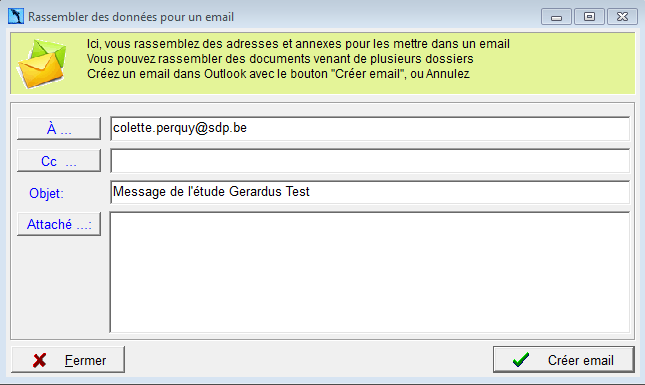Click the window title Rassembler des données pour un email

click(131, 17)
